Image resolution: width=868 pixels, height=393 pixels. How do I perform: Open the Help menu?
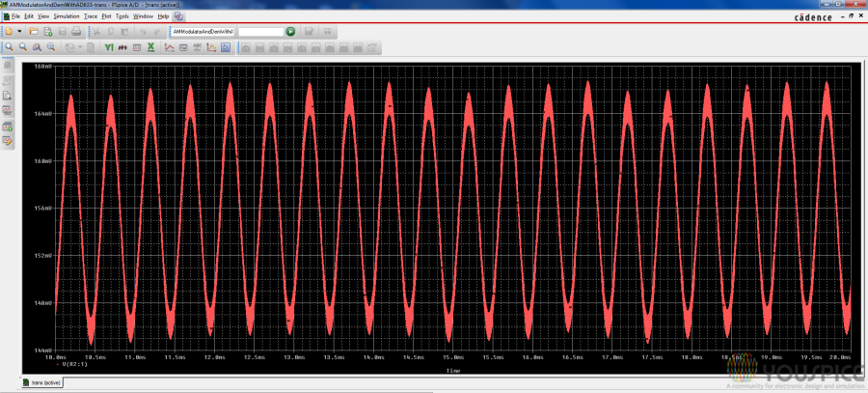coord(163,16)
